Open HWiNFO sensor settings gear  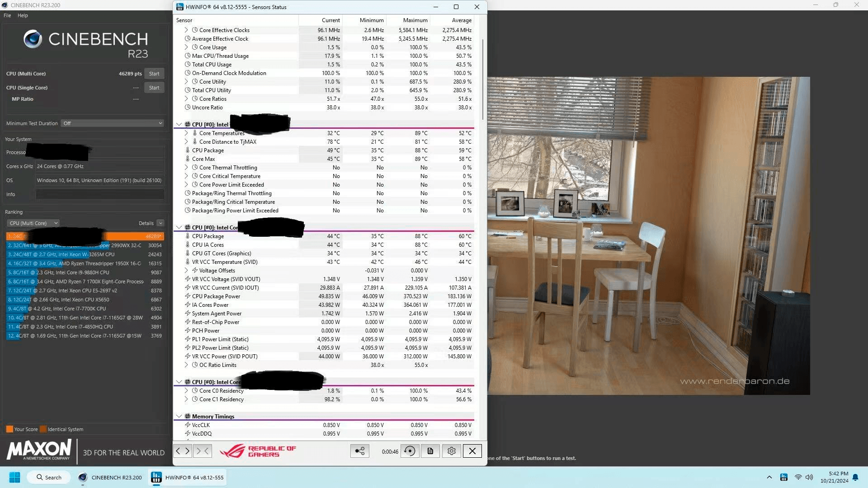[451, 451]
